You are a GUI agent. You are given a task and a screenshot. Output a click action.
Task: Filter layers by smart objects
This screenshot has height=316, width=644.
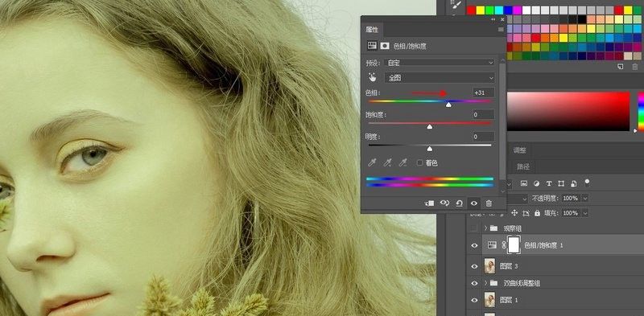574,183
